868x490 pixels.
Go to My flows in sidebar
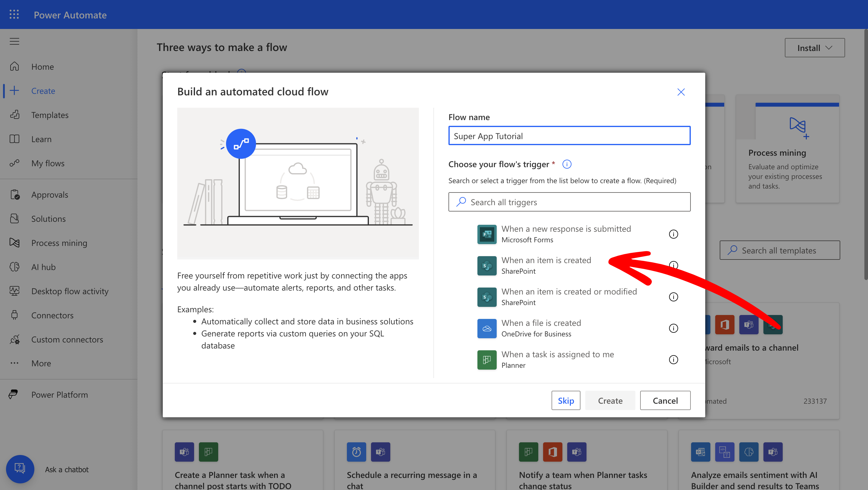[x=48, y=163]
